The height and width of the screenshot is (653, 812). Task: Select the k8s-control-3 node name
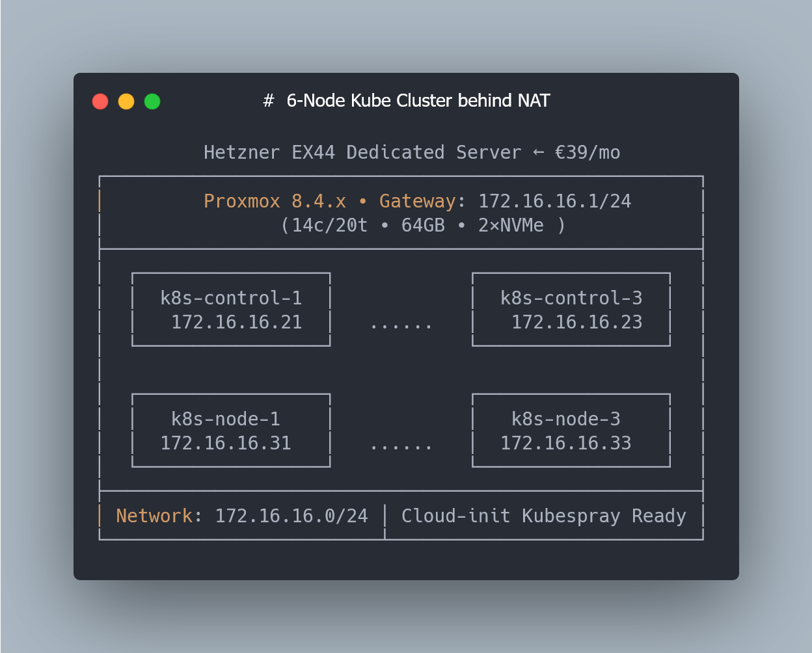[x=571, y=298]
